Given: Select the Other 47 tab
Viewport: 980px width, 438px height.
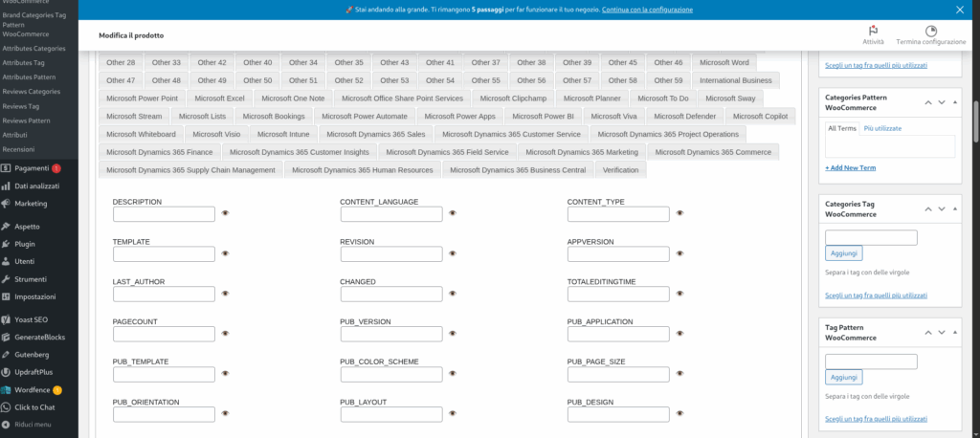Looking at the screenshot, I should (121, 80).
